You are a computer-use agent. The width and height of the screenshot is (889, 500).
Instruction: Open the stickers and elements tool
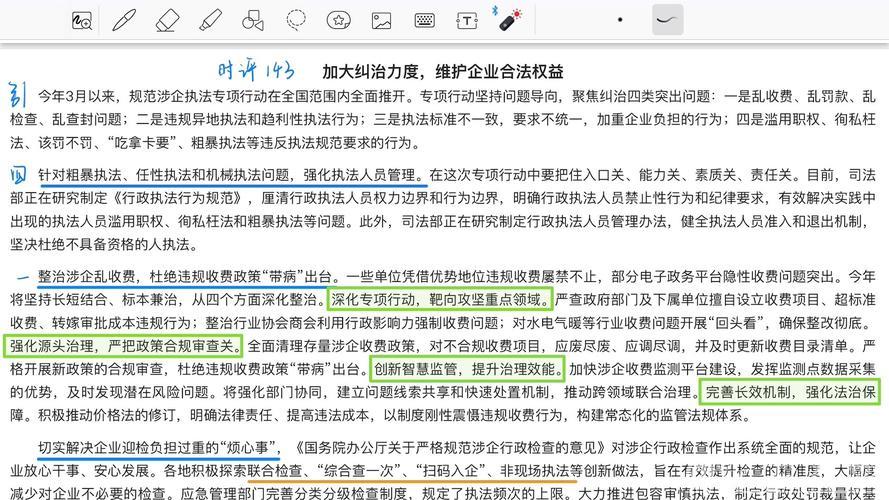(338, 21)
